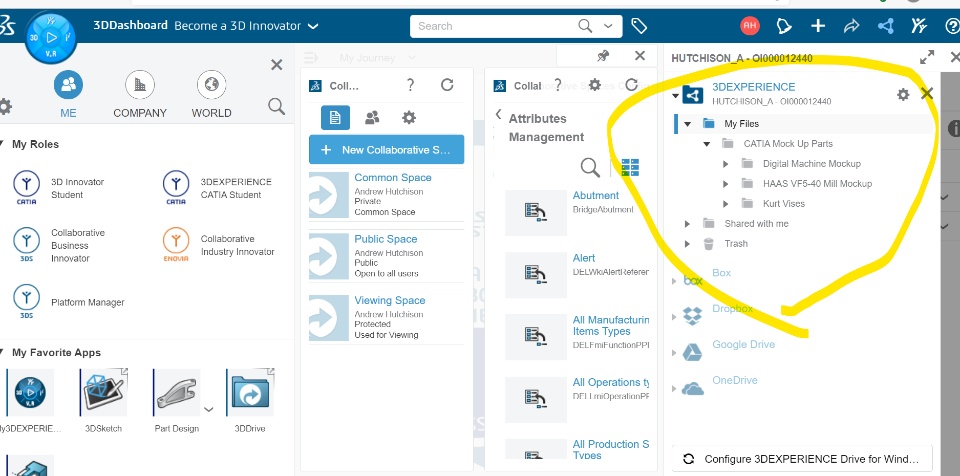Open the Trash folder
This screenshot has width=960, height=476.
[x=736, y=244]
